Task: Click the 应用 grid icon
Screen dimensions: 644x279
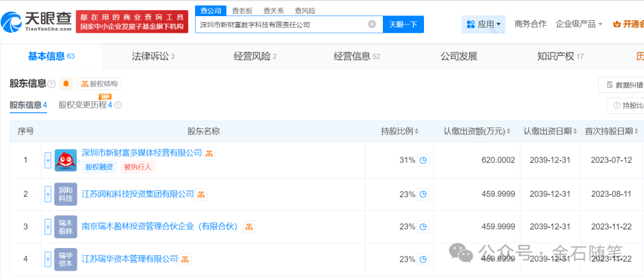Action: 470,24
